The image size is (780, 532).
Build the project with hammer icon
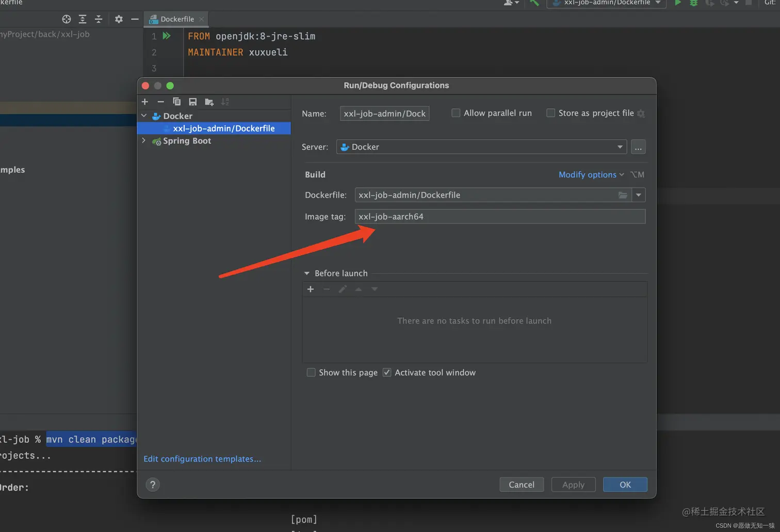click(x=534, y=3)
